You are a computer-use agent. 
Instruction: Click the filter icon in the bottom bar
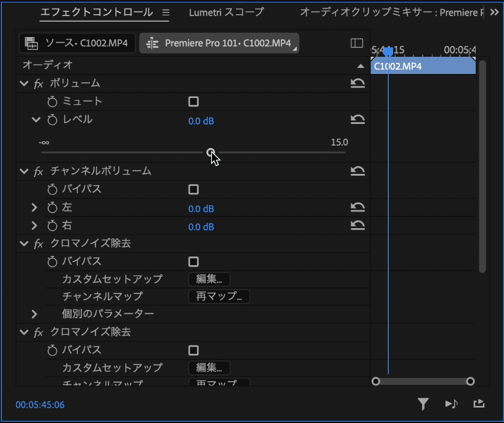[x=423, y=404]
